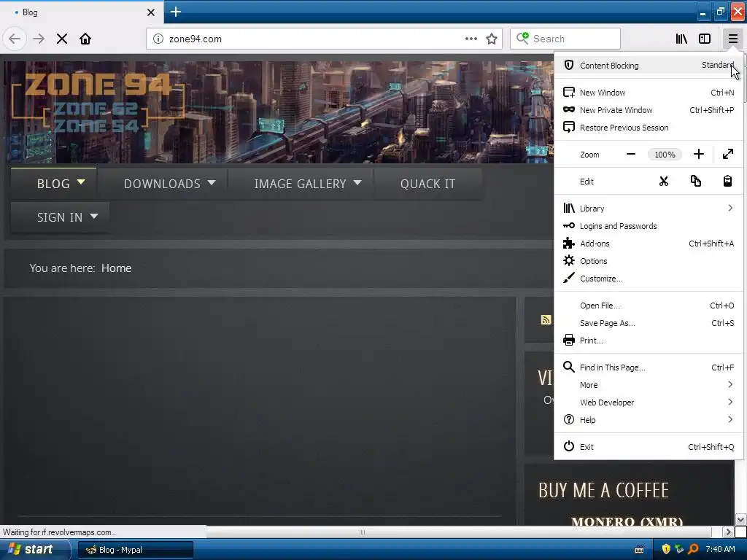Click the vertical scrollbar down arrow

740,519
